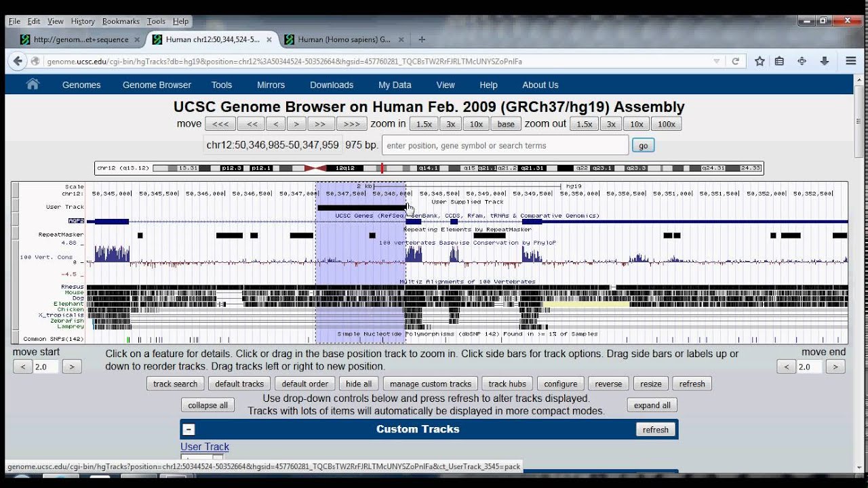Close the 'Human (Homo sapiens) G...' tab
Image resolution: width=868 pixels, height=488 pixels.
[x=401, y=39]
